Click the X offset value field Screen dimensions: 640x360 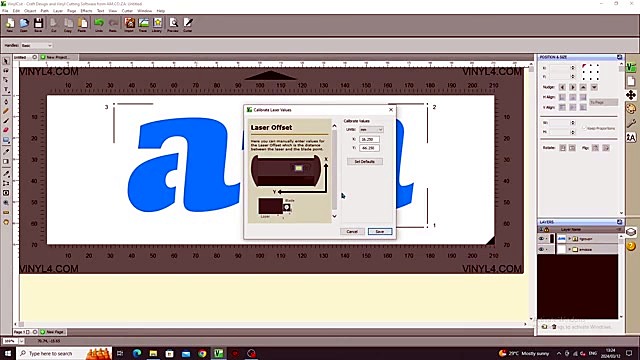tap(369, 139)
